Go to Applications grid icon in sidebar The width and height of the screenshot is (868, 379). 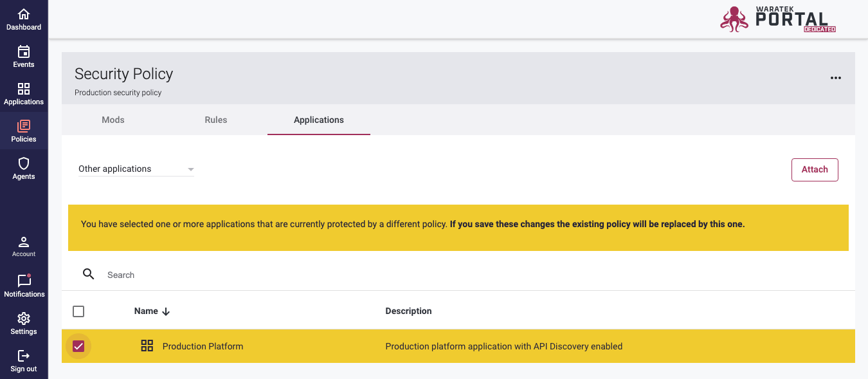[24, 89]
